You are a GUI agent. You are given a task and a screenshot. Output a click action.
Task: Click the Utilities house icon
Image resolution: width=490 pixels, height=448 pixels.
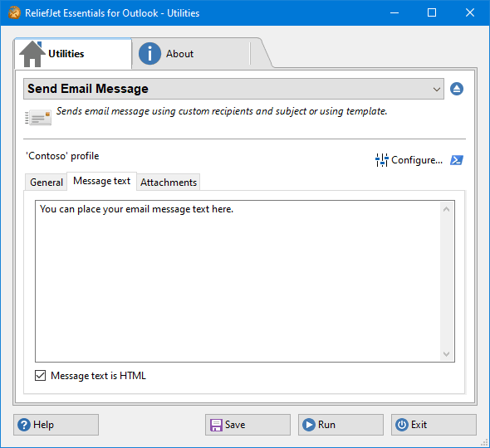pos(32,54)
